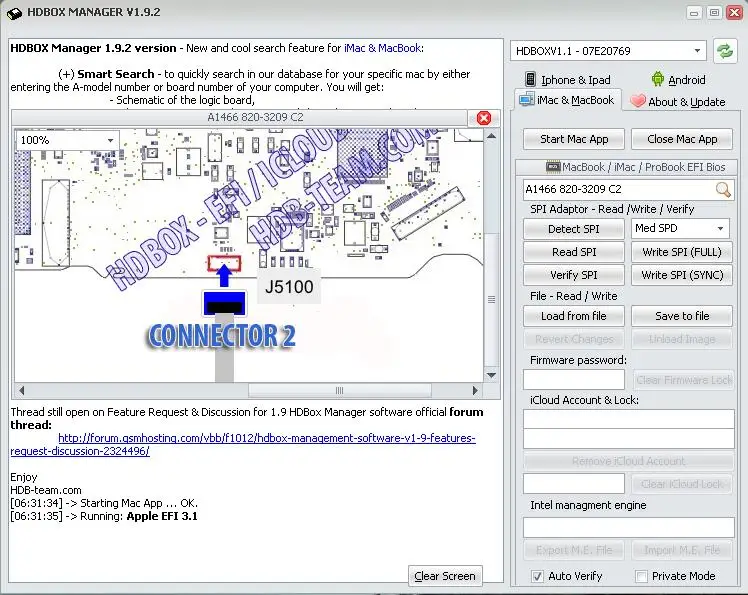The image size is (748, 595).
Task: Click the Write SPI (SYNC) button
Action: (x=682, y=275)
